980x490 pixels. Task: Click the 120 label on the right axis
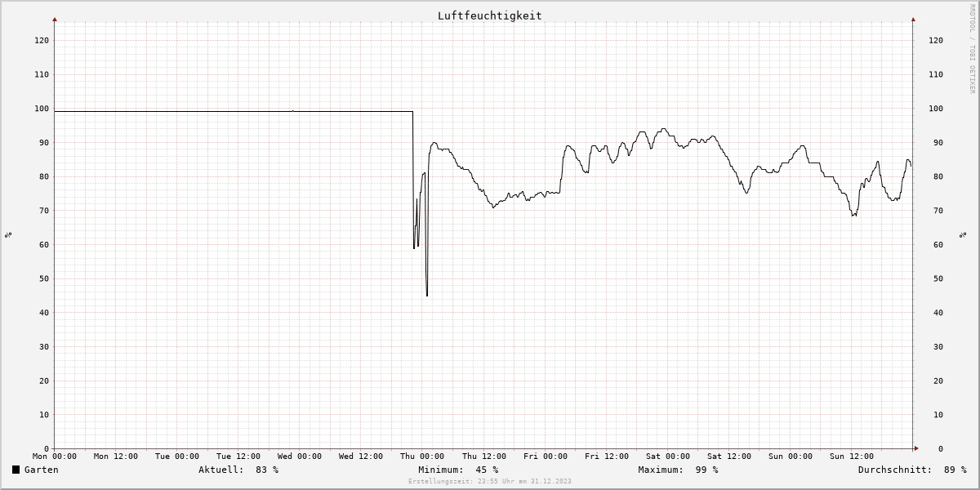click(936, 40)
